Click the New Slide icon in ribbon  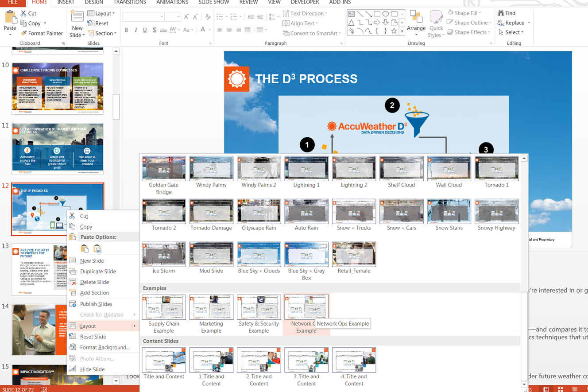point(77,17)
